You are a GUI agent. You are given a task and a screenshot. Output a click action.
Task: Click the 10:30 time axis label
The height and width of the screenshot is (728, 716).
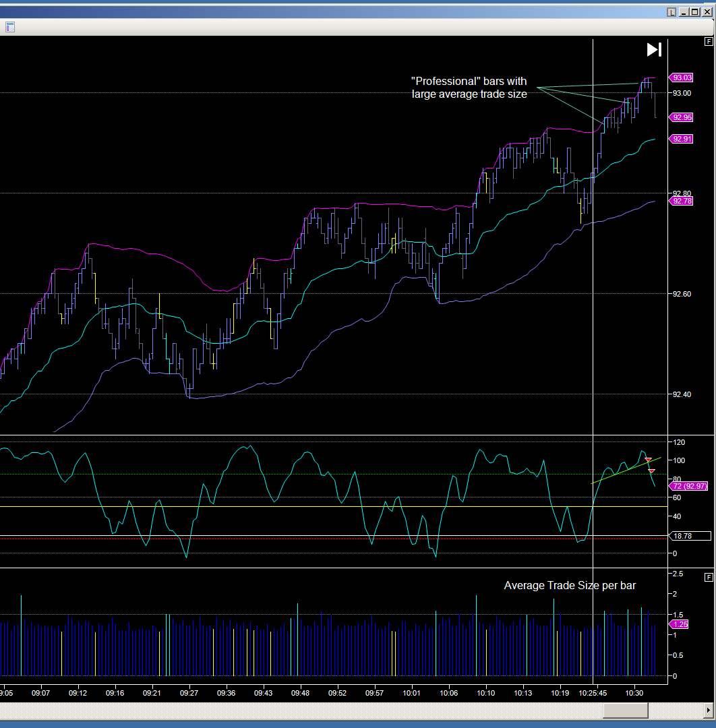coord(634,693)
